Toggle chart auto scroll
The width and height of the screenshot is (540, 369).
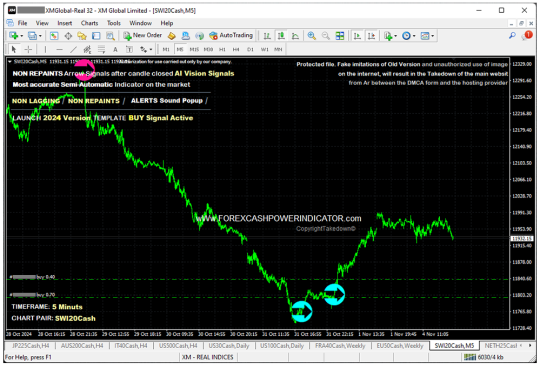coord(357,36)
